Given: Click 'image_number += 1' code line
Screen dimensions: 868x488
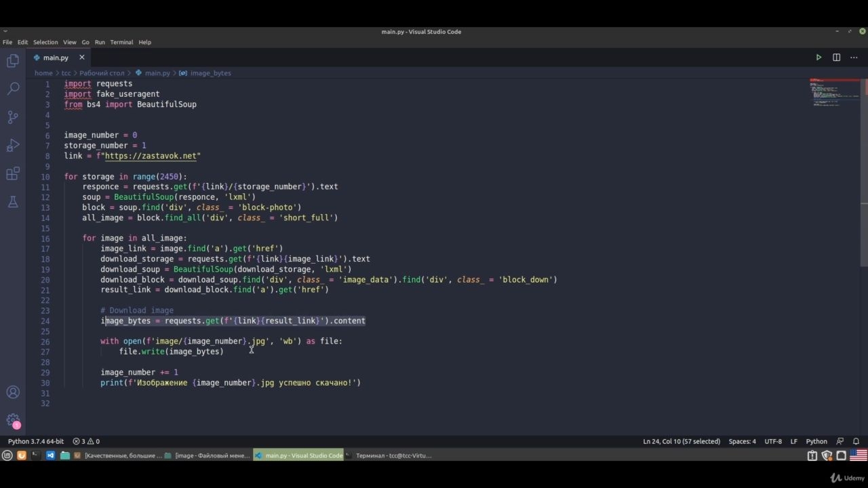Looking at the screenshot, I should click(139, 372).
